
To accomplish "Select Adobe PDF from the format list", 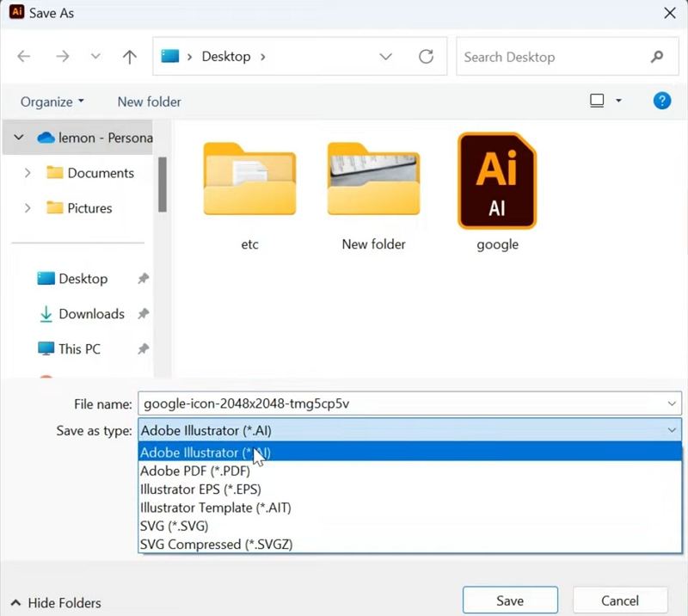I will pos(195,471).
